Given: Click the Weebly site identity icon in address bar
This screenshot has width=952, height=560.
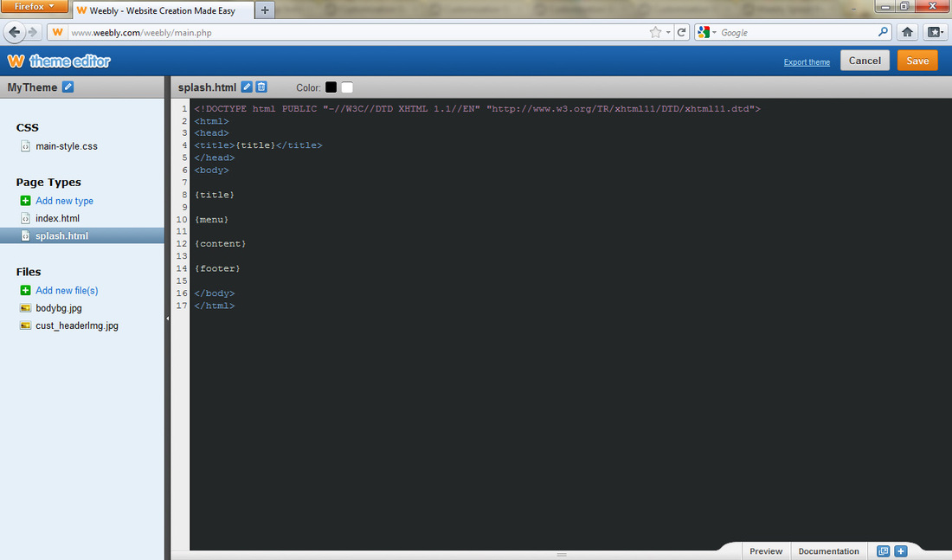Looking at the screenshot, I should point(57,32).
